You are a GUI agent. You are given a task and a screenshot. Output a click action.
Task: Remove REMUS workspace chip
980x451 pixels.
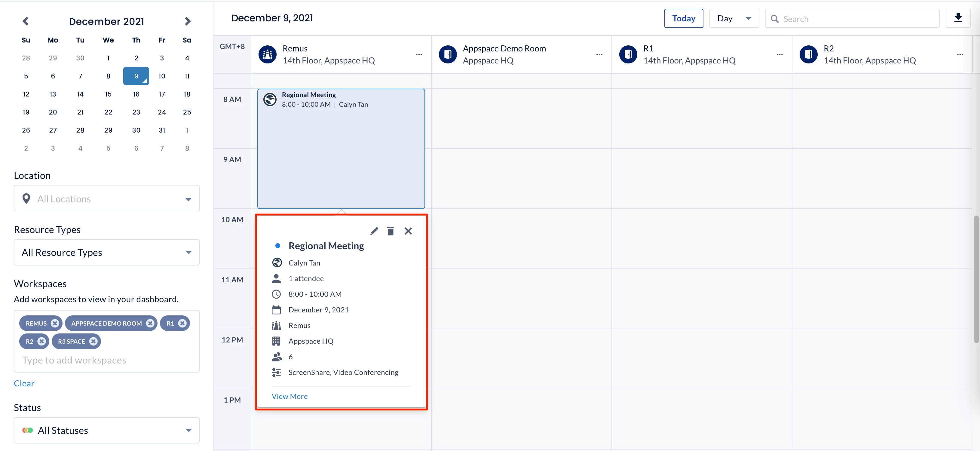tap(55, 323)
